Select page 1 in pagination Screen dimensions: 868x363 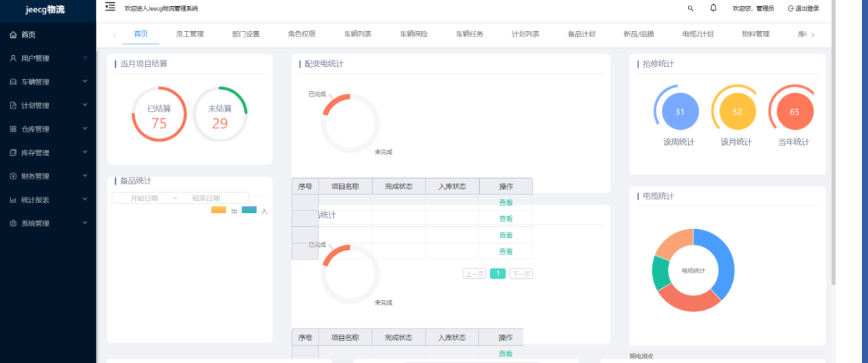click(x=498, y=274)
